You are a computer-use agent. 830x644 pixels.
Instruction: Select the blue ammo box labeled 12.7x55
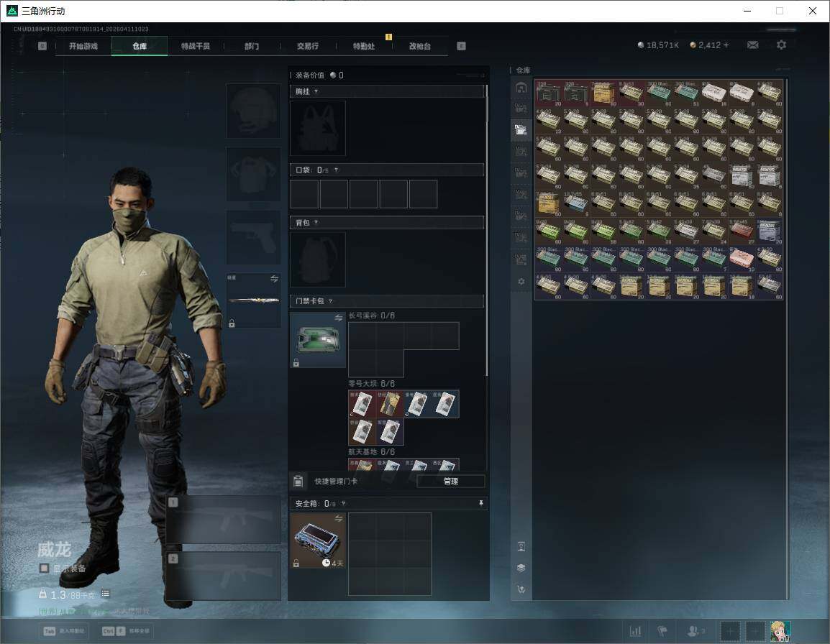pos(576,203)
